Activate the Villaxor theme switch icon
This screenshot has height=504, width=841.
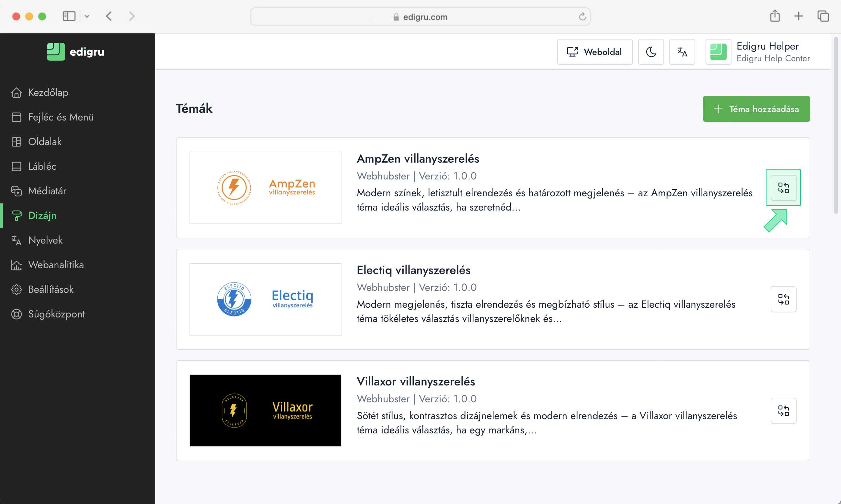[783, 411]
